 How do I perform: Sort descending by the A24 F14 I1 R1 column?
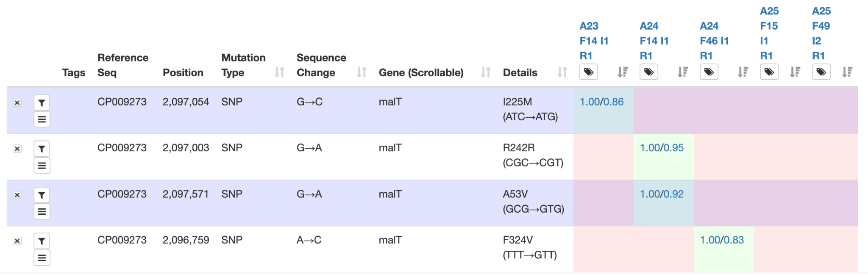682,72
